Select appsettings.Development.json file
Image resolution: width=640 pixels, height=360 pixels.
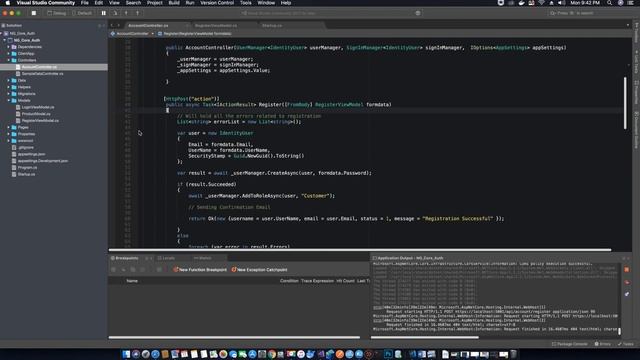tap(42, 161)
